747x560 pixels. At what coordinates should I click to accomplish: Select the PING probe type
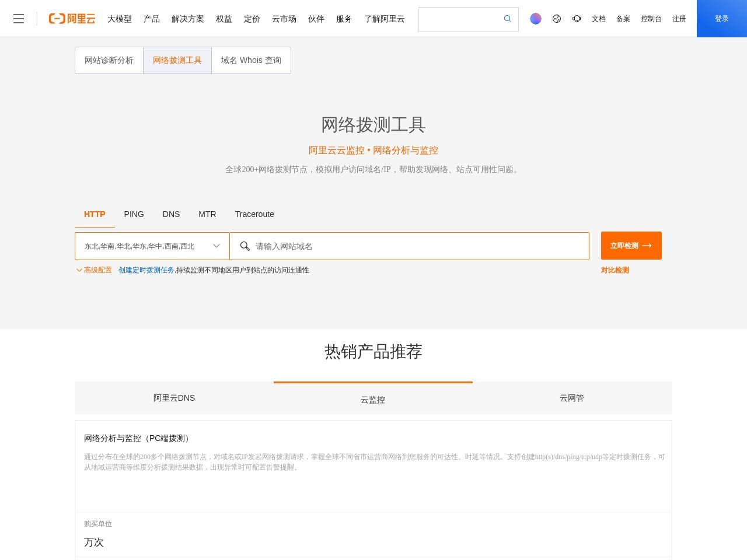(134, 214)
